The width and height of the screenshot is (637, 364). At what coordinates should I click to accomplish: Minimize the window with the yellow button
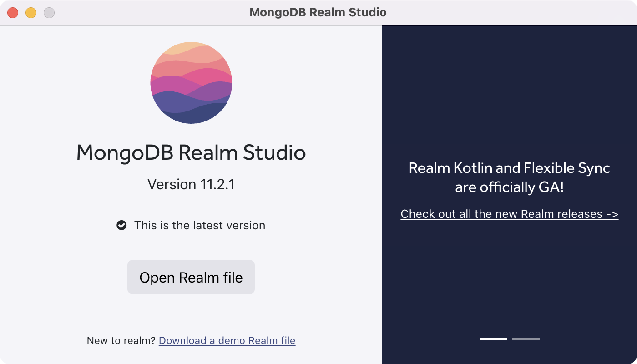tap(31, 13)
